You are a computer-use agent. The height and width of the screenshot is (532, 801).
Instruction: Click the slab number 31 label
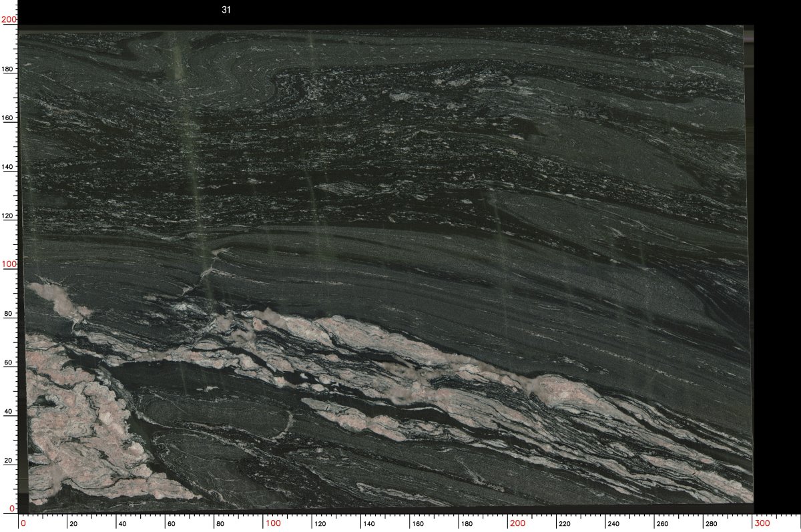[x=226, y=10]
